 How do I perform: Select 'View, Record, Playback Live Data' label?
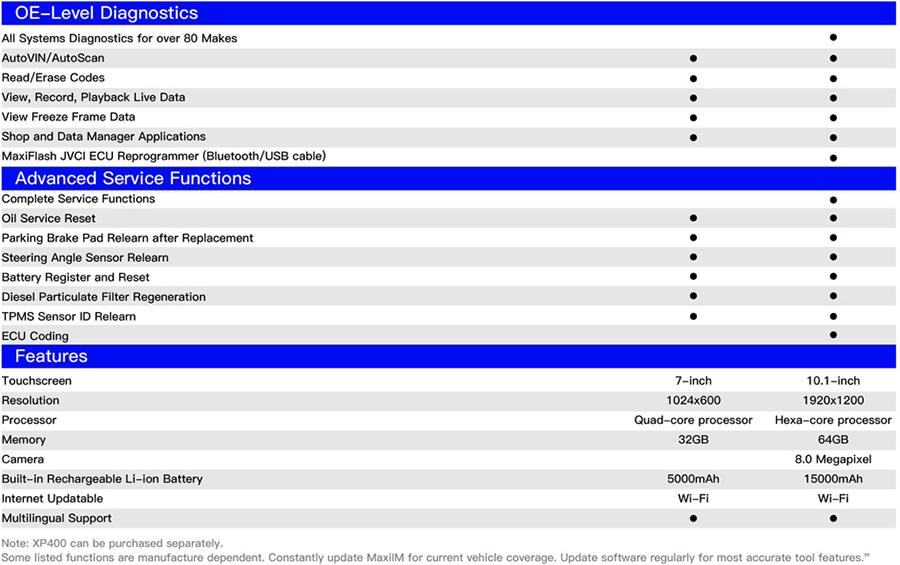coord(93,97)
